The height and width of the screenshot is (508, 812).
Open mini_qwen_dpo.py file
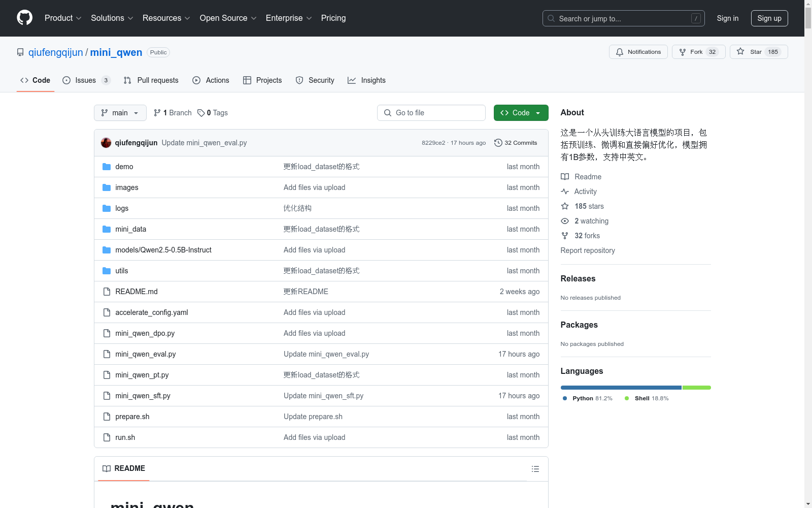[x=145, y=333]
